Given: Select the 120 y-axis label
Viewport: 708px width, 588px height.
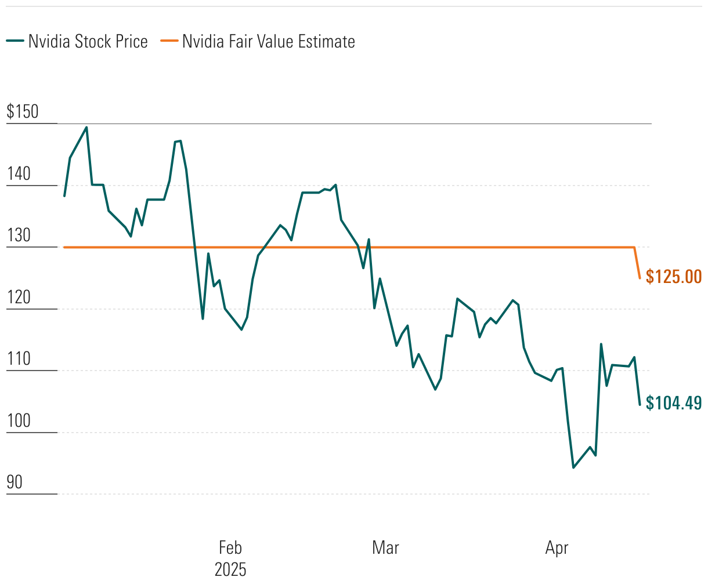Looking at the screenshot, I should click(19, 297).
